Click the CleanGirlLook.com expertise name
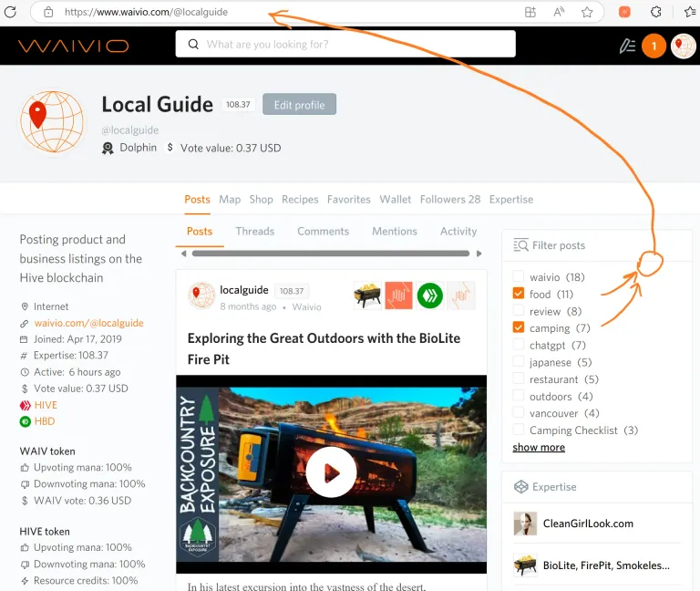 pos(588,524)
